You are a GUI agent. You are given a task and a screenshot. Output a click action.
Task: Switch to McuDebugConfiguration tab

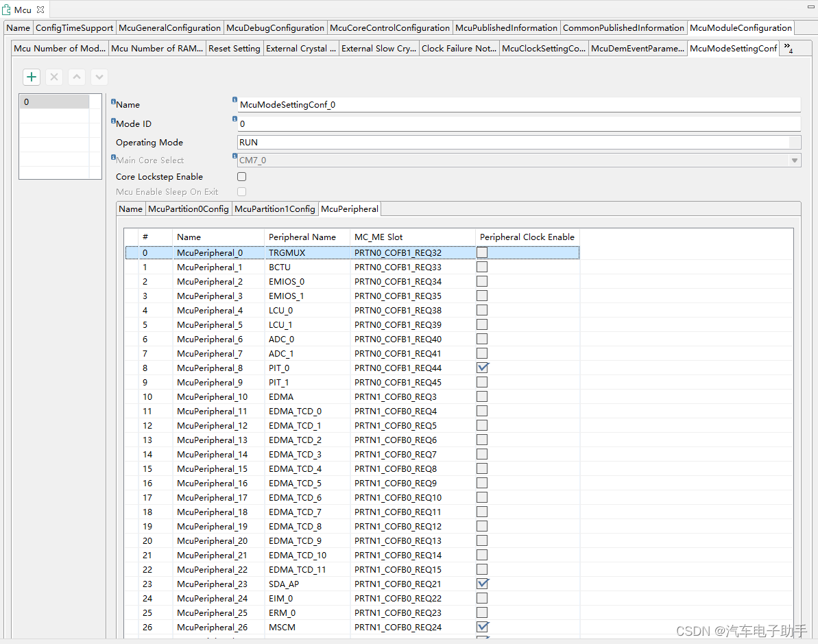[x=275, y=27]
